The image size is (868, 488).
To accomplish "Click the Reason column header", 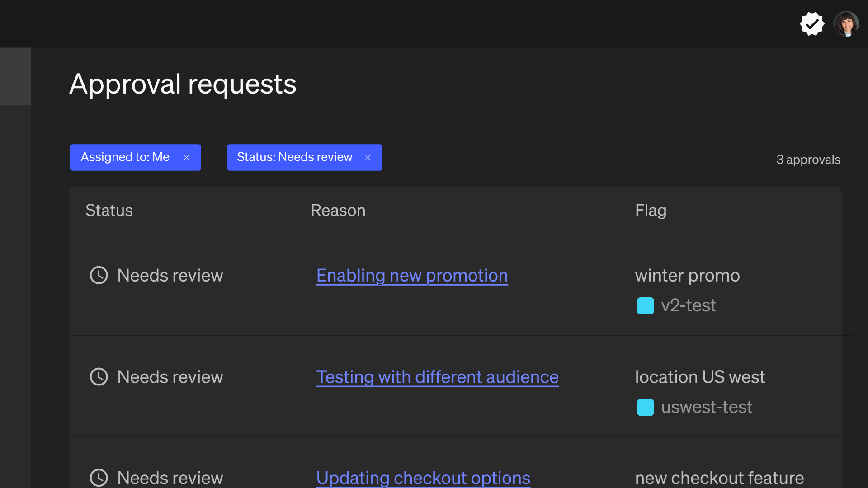I will pos(338,211).
